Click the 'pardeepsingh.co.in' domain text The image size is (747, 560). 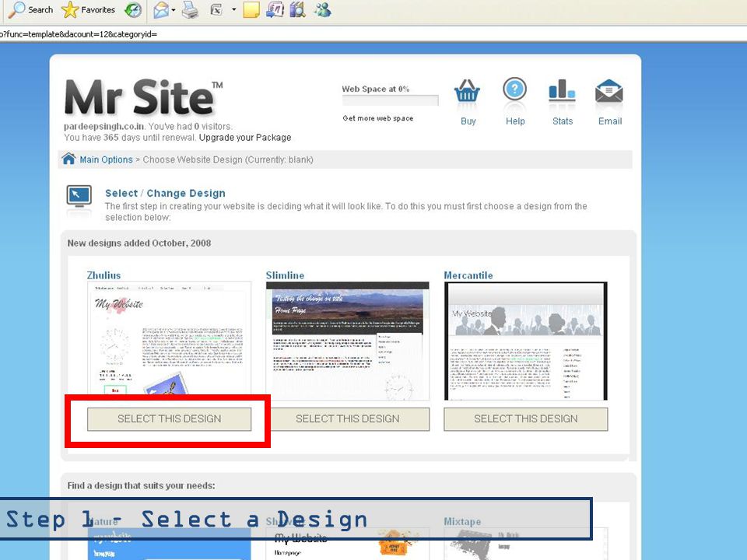(x=104, y=127)
